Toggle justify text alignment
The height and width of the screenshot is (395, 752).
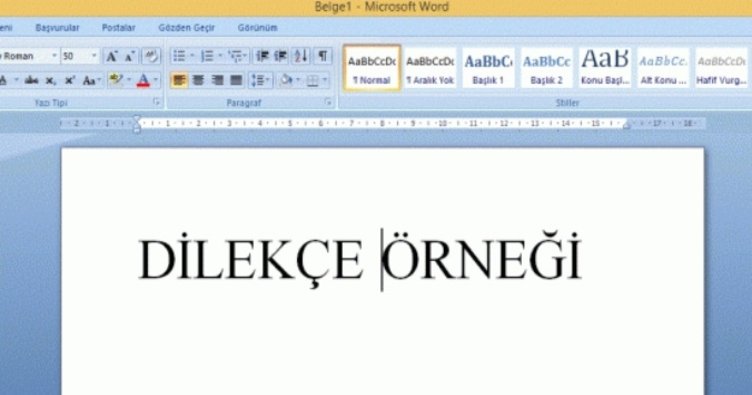click(236, 80)
